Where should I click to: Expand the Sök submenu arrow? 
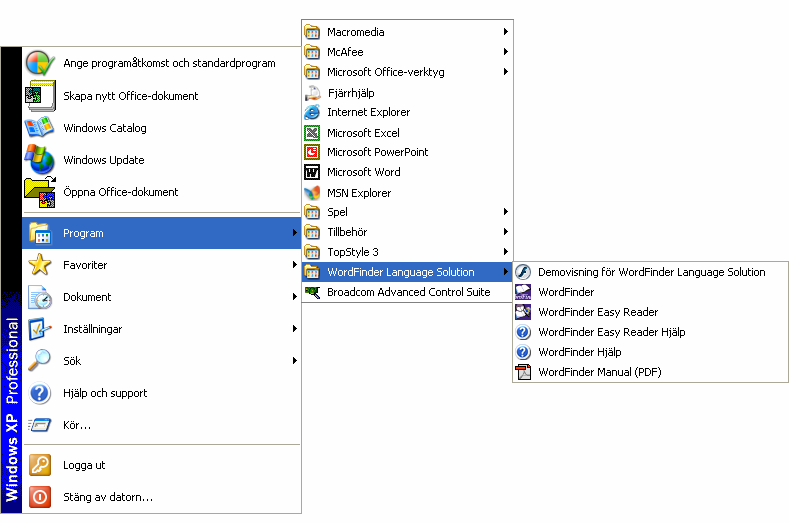tap(295, 360)
